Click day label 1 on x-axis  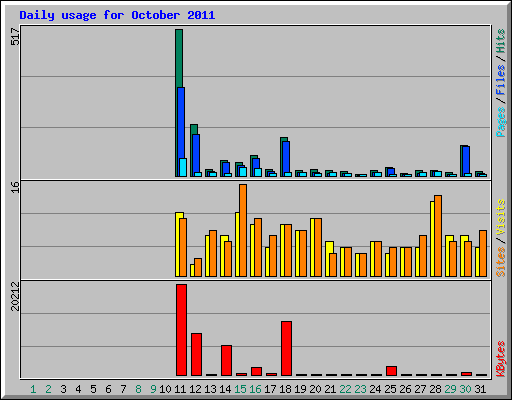point(33,389)
